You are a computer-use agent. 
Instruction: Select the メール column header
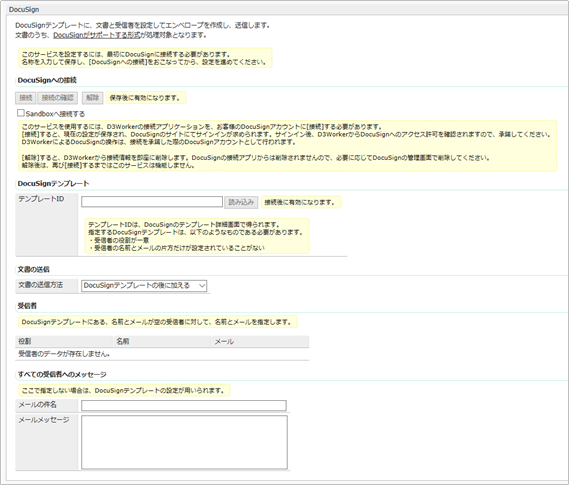(260, 341)
